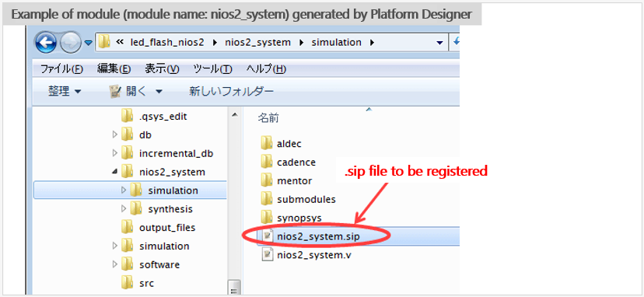The width and height of the screenshot is (644, 297).
Task: Expand the db folder in tree
Action: 114,135
